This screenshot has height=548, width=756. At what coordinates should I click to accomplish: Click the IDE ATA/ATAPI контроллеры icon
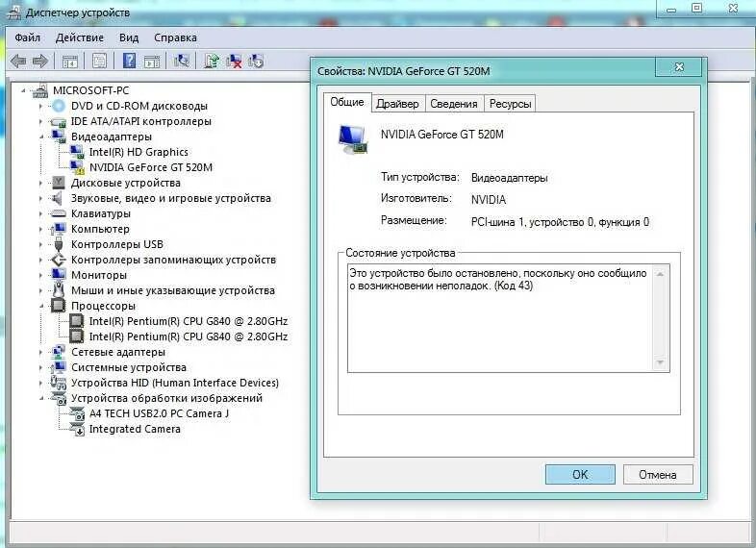[59, 121]
